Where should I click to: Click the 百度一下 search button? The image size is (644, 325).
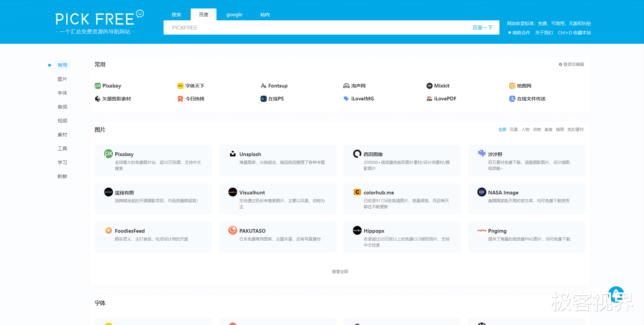tap(482, 27)
